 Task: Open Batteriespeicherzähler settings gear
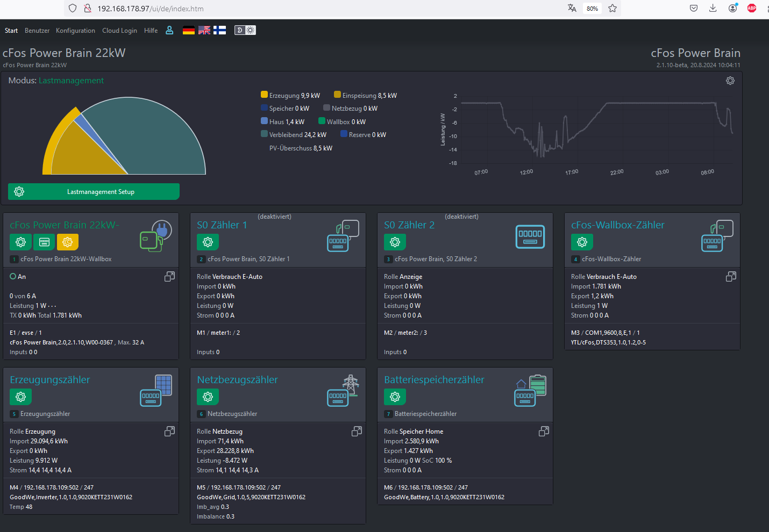click(x=395, y=397)
